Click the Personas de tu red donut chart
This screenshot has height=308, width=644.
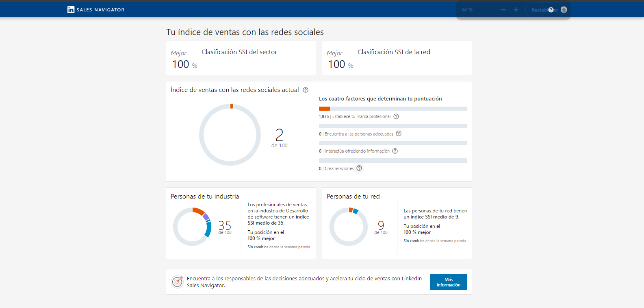(349, 227)
